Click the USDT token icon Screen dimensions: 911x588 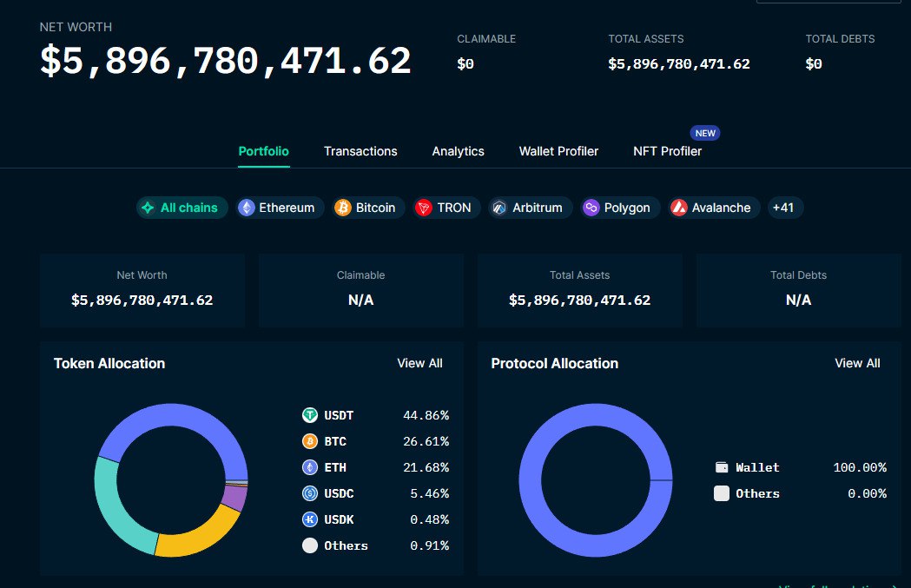pyautogui.click(x=310, y=415)
